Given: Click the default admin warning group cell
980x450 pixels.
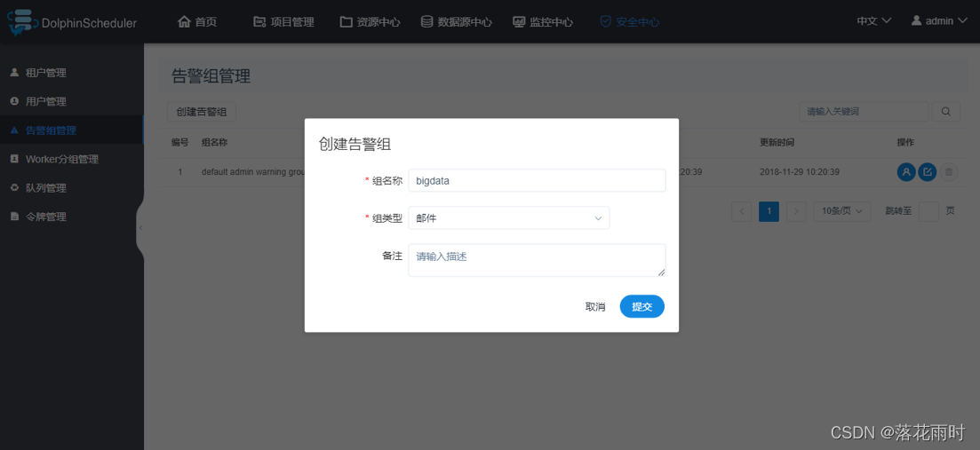Looking at the screenshot, I should click(x=252, y=171).
